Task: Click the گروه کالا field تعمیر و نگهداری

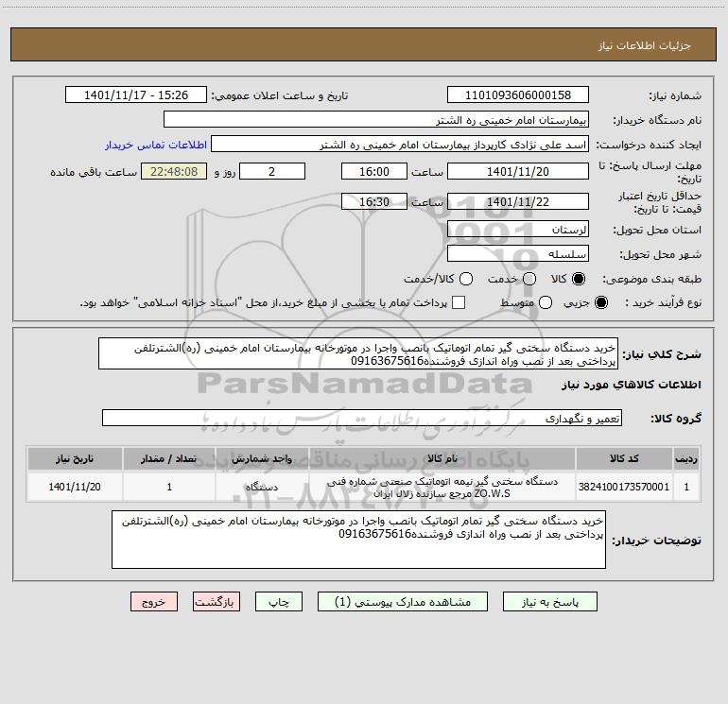Action: [362, 418]
